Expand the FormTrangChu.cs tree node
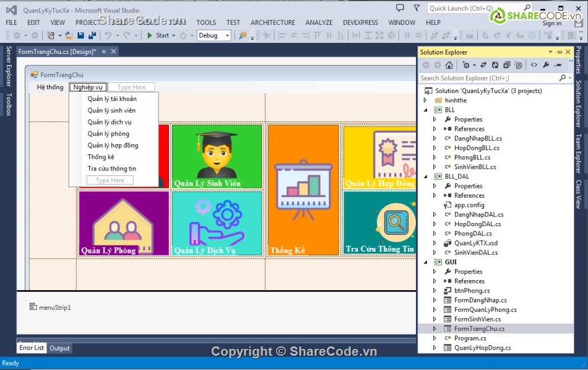The height and width of the screenshot is (370, 588). click(x=435, y=328)
